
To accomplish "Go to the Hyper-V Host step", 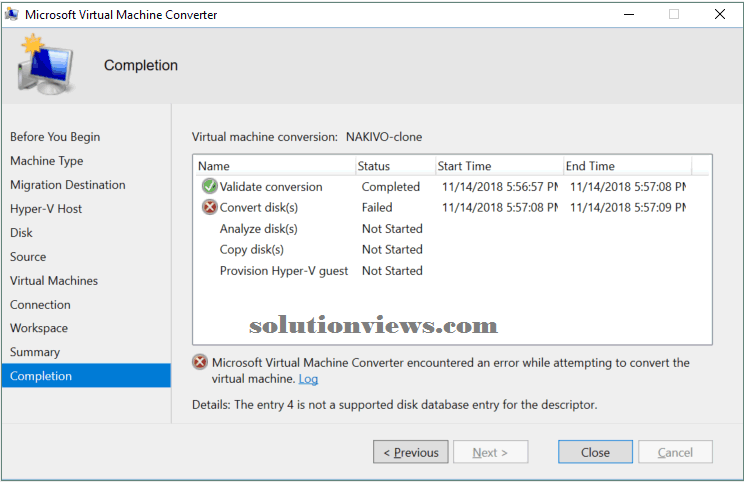I will coord(46,209).
